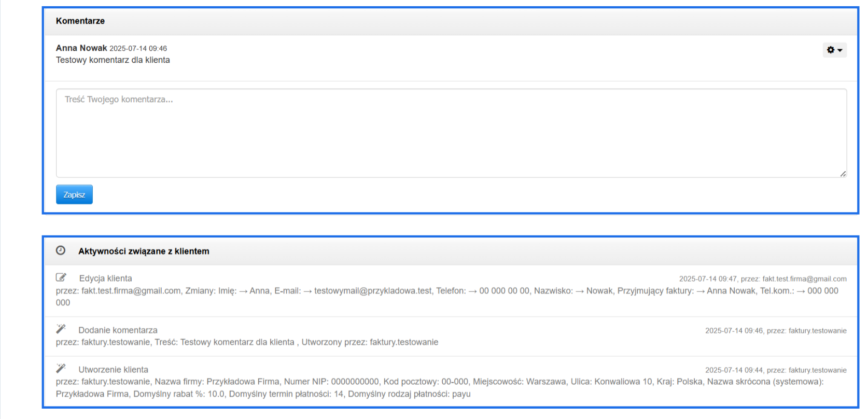
Task: Click the 09:46 timestamp on Dodanie komentarza row
Action: pos(776,331)
